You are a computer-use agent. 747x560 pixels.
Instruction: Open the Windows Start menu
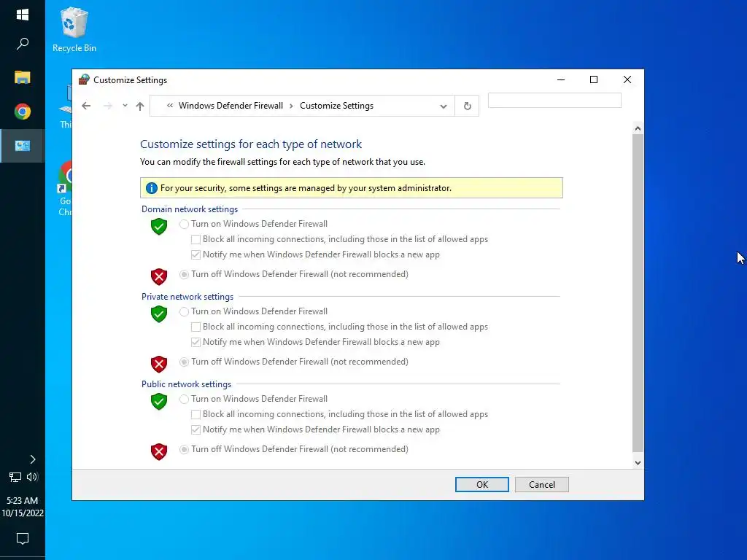click(x=23, y=15)
